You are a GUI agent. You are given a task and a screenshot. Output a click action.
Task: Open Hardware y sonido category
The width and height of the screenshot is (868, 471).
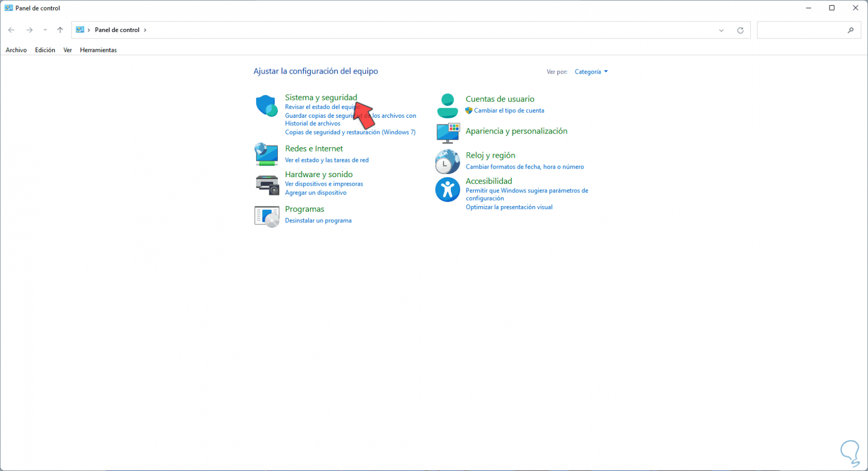point(319,175)
